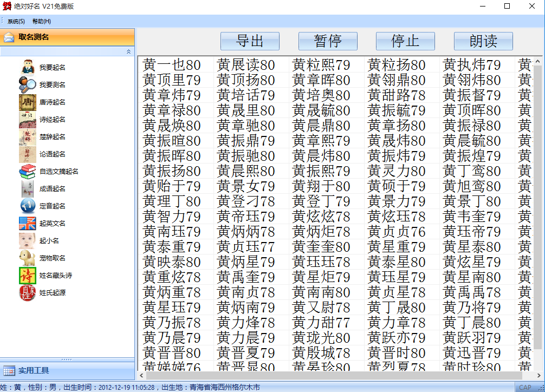This screenshot has height=392, width=545.
Task: Open 定音起名 speaker icon
Action: 27,206
